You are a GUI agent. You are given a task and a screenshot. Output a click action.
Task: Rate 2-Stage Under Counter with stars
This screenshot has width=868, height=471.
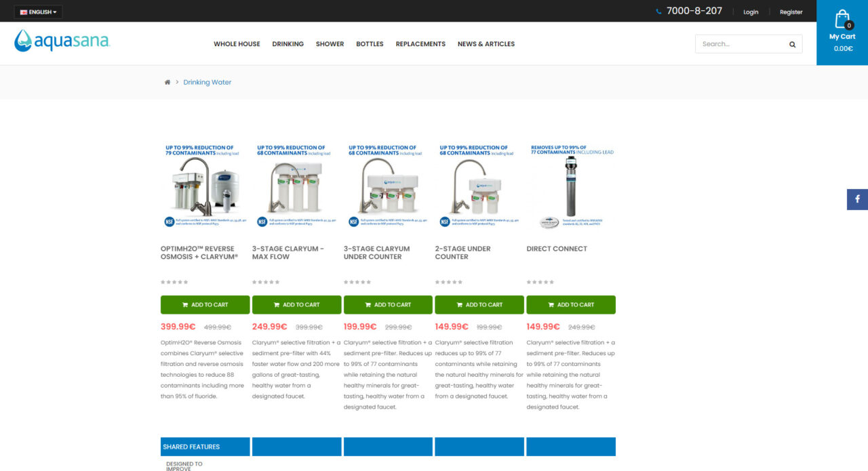[x=449, y=282]
